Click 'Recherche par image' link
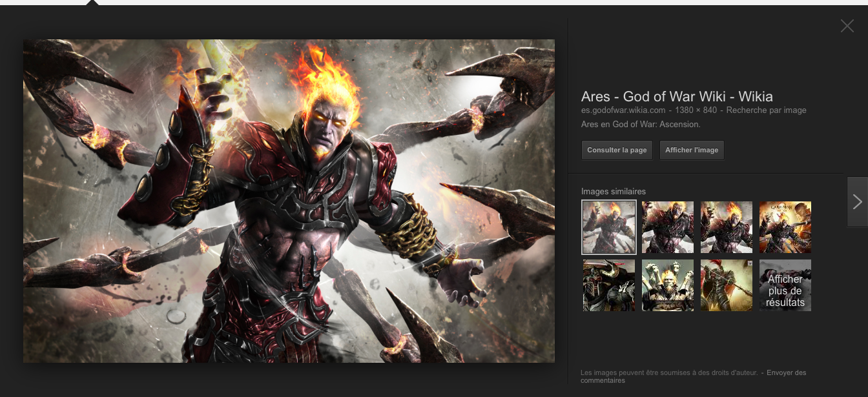The width and height of the screenshot is (868, 397). tap(766, 110)
